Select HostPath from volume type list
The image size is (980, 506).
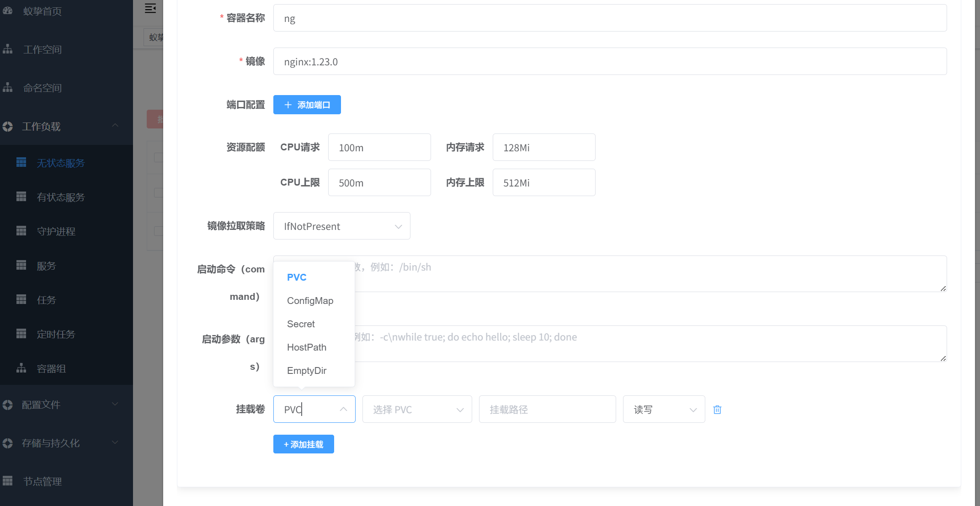tap(306, 347)
